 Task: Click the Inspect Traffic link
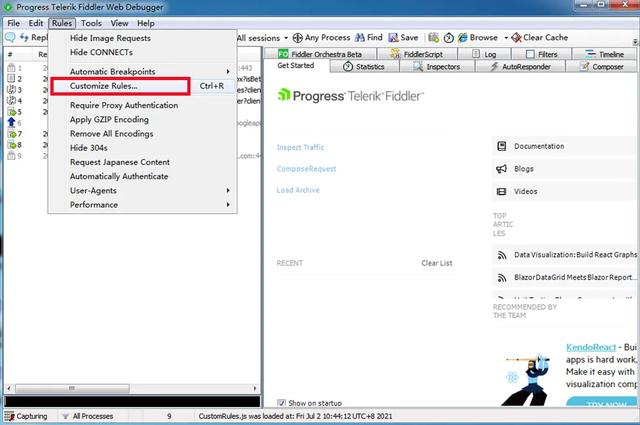(300, 147)
